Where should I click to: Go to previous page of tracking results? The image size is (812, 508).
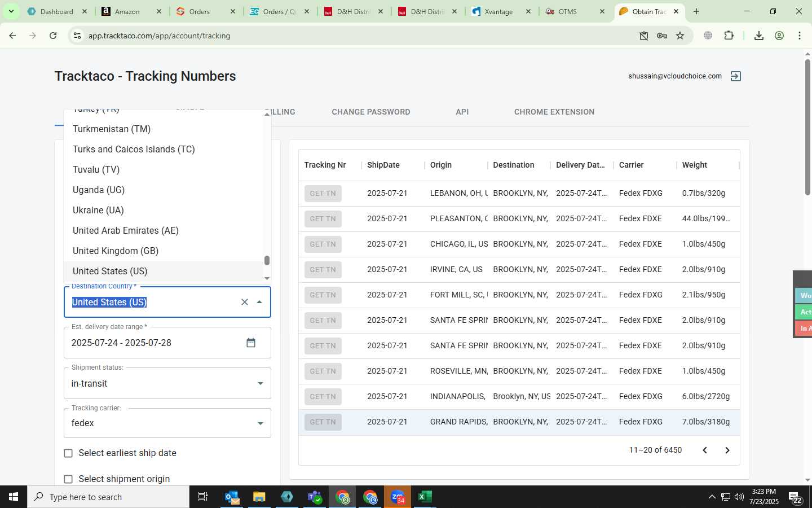[x=705, y=450]
